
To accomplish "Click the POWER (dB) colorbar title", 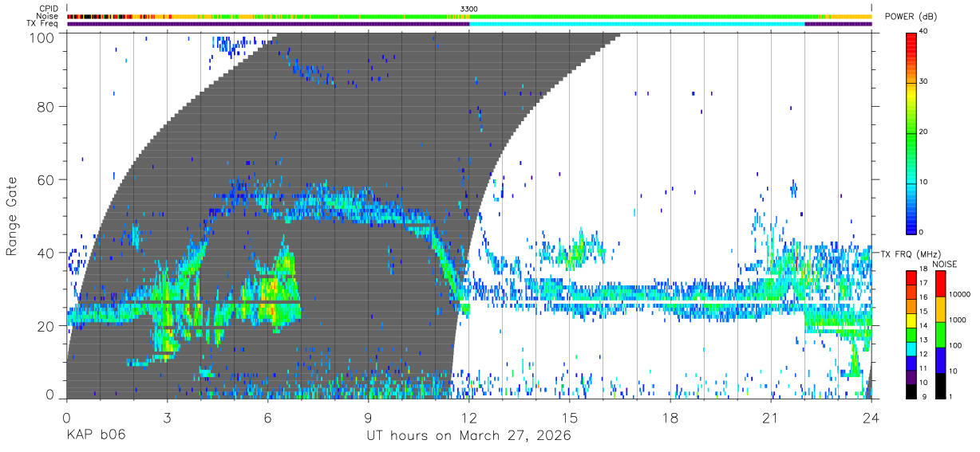I will (x=911, y=17).
